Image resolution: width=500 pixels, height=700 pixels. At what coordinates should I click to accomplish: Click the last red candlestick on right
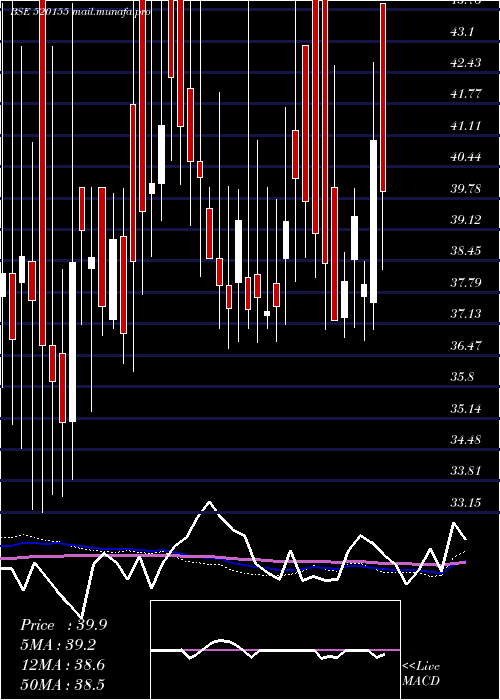click(x=383, y=97)
